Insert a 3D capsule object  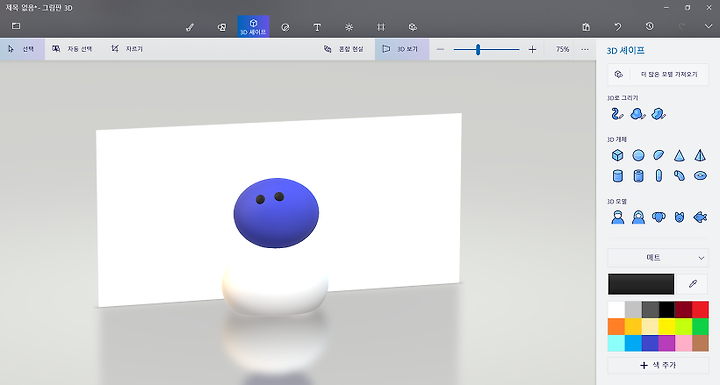(658, 176)
